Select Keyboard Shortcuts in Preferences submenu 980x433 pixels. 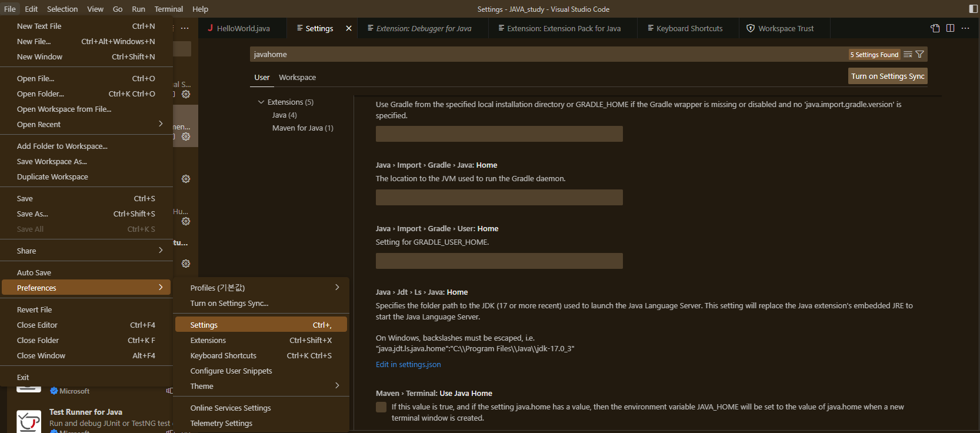pos(261,355)
